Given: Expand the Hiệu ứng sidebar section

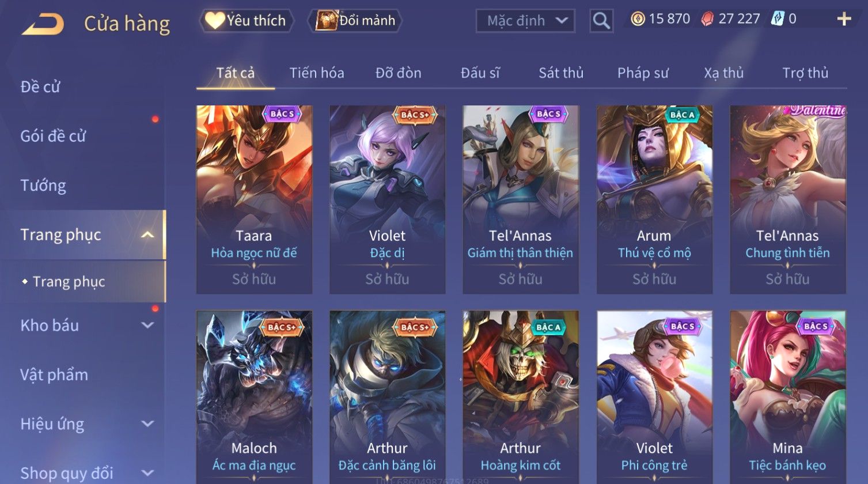Looking at the screenshot, I should click(148, 424).
